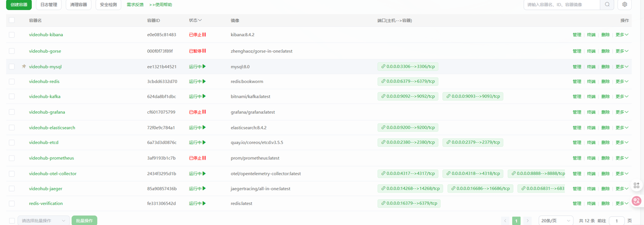This screenshot has height=225, width=644.
Task: Click stopped status icon for videohub-kibana
Action: point(204,35)
